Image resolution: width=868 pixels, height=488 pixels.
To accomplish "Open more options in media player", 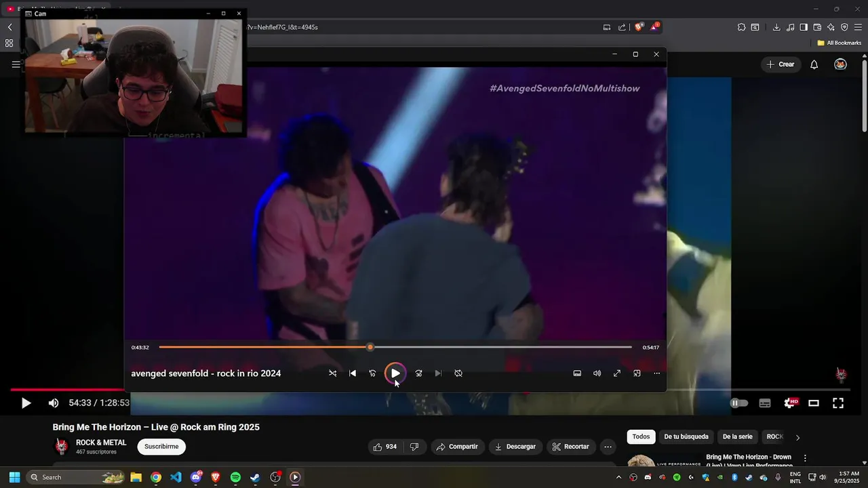I will click(x=656, y=373).
